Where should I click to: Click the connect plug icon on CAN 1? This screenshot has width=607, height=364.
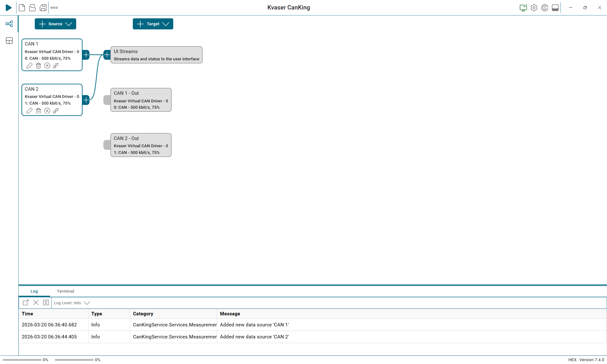coord(56,65)
